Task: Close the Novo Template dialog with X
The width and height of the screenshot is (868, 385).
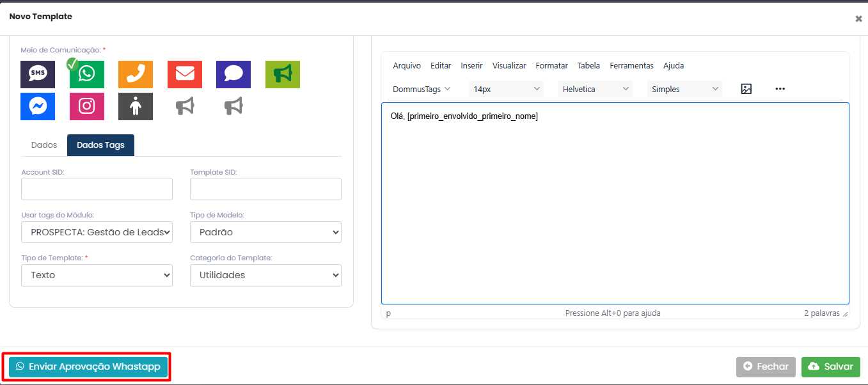Action: tap(858, 19)
